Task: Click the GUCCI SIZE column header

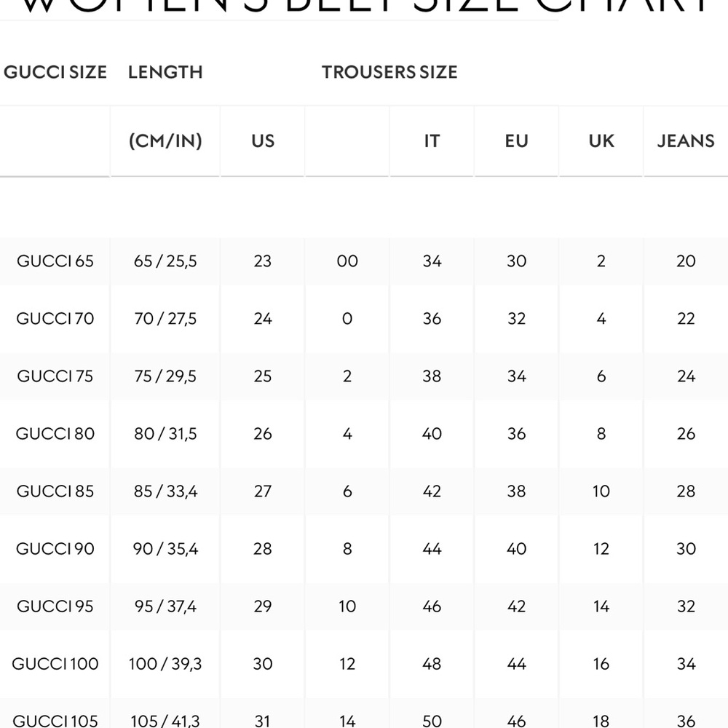Action: (x=55, y=72)
